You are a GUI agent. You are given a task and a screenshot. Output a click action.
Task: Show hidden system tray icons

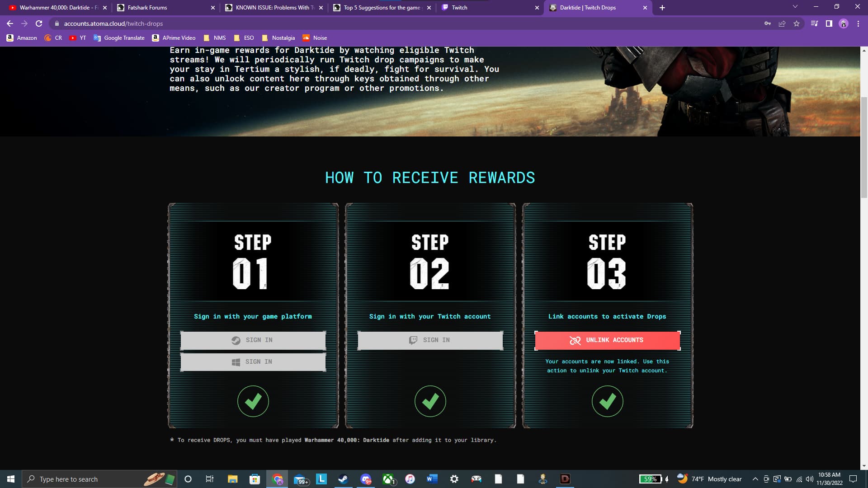coord(755,479)
